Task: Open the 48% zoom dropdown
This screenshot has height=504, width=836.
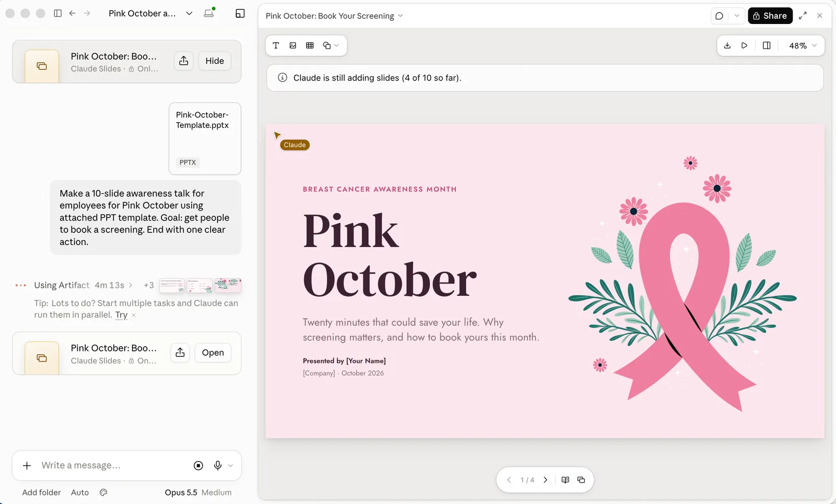Action: click(x=803, y=46)
